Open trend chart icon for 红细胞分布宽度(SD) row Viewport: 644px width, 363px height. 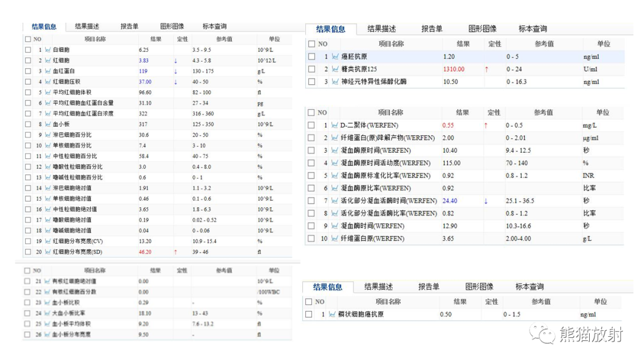pyautogui.click(x=48, y=252)
